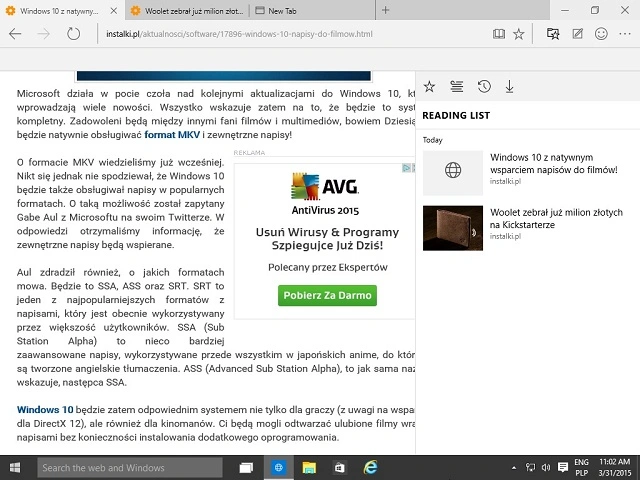Click the Search the web and Windows box
The height and width of the screenshot is (480, 640).
coord(129,467)
